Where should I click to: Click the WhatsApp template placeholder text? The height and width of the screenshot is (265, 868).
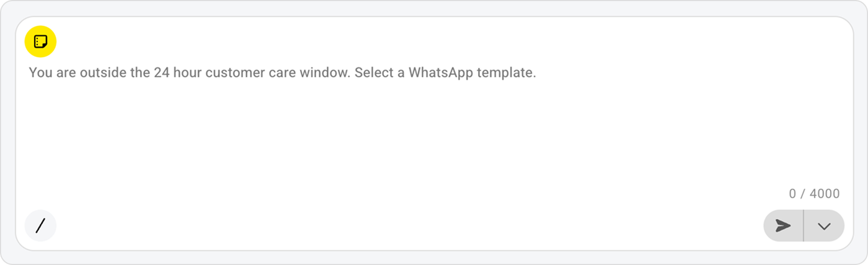[282, 72]
